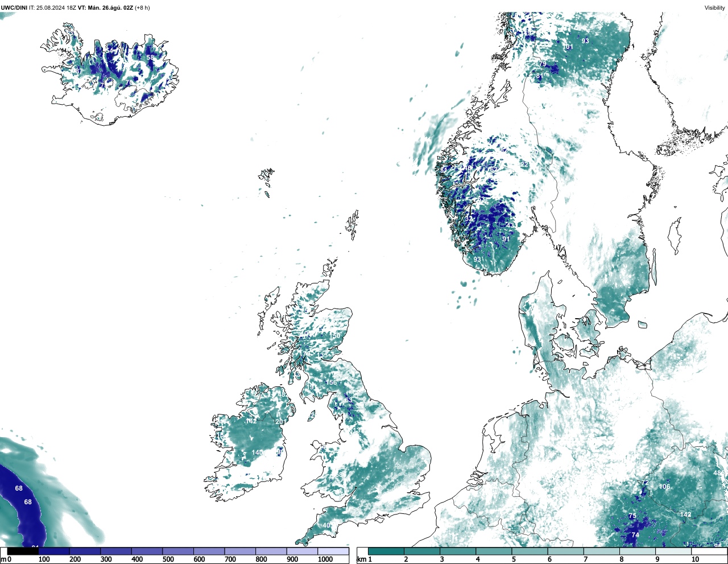The width and height of the screenshot is (728, 564).
Task: Pick the 7–8 km legend color block
Action: [601, 551]
